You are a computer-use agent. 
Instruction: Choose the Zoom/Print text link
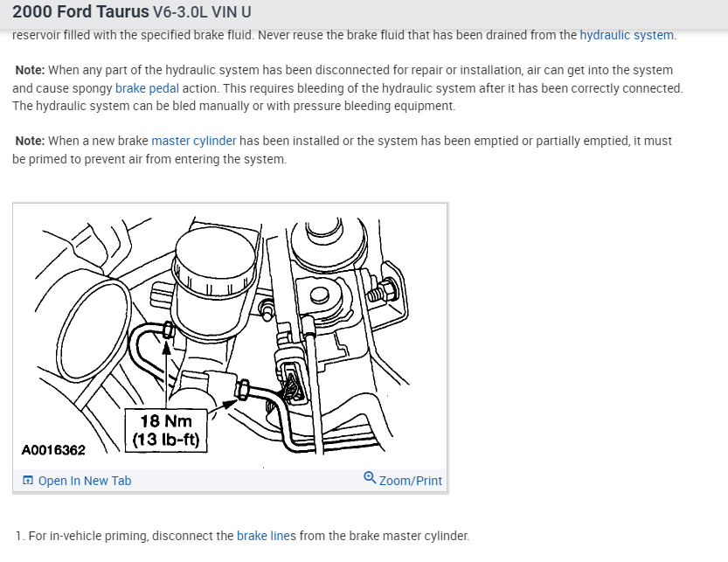click(x=411, y=481)
